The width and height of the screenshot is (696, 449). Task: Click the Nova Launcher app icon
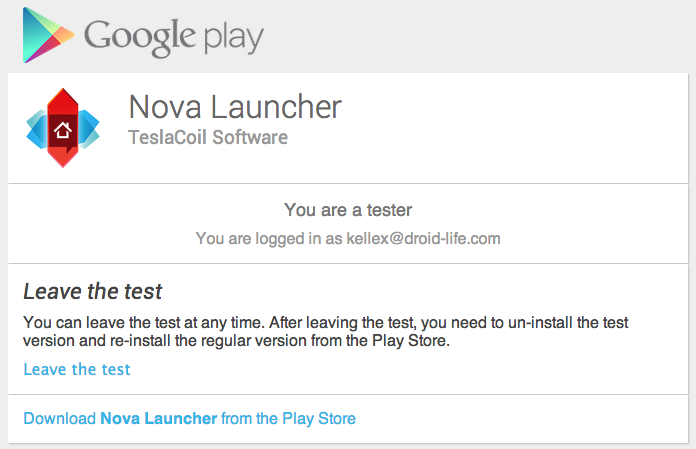[x=63, y=128]
